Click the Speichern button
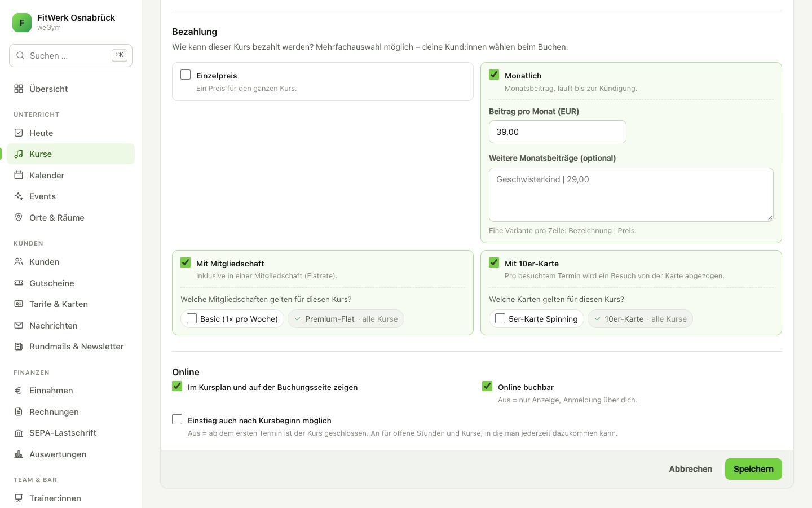The image size is (812, 508). click(x=753, y=469)
